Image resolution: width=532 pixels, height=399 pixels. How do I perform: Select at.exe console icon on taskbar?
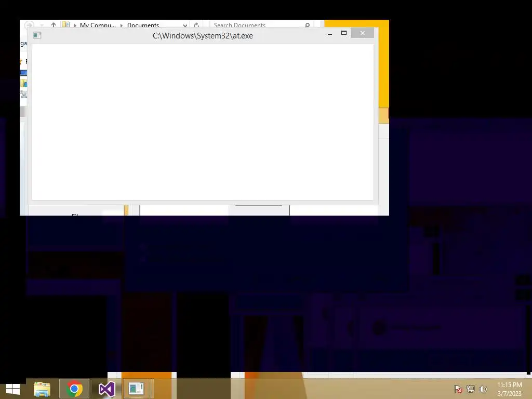(137, 389)
